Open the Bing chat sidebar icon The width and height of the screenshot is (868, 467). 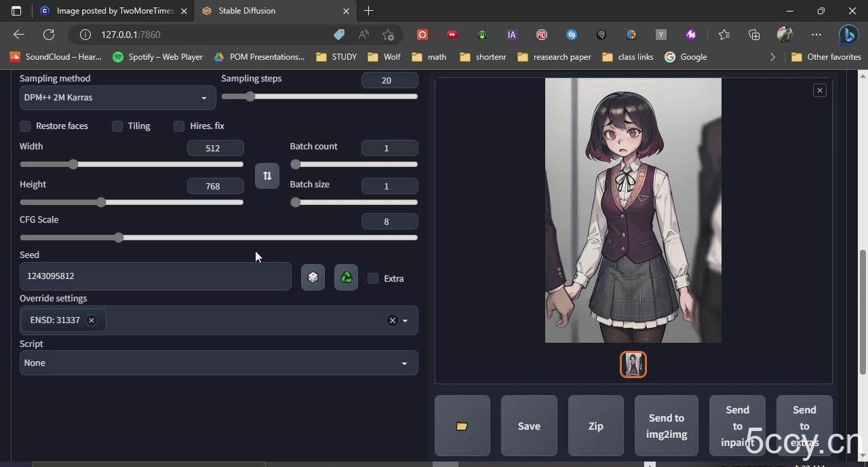[x=848, y=35]
